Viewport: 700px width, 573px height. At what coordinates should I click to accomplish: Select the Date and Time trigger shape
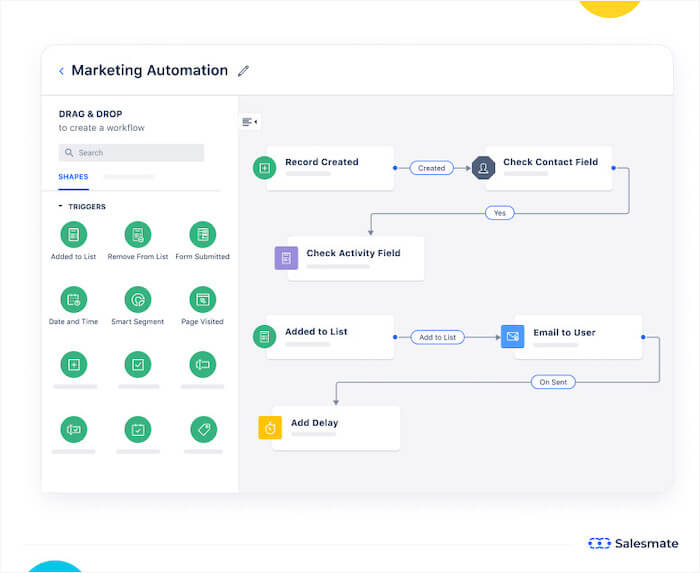click(x=74, y=299)
